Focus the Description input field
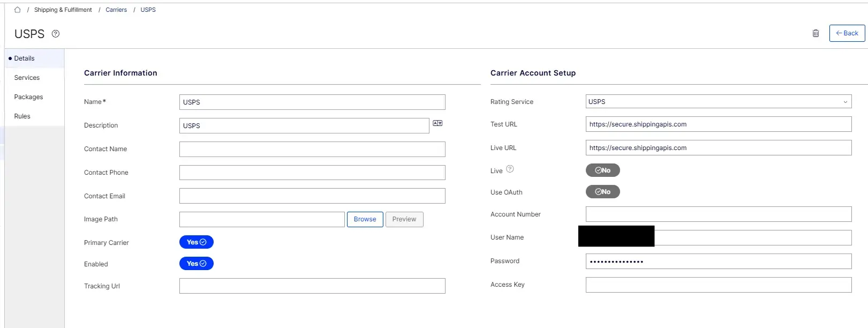 tap(304, 126)
